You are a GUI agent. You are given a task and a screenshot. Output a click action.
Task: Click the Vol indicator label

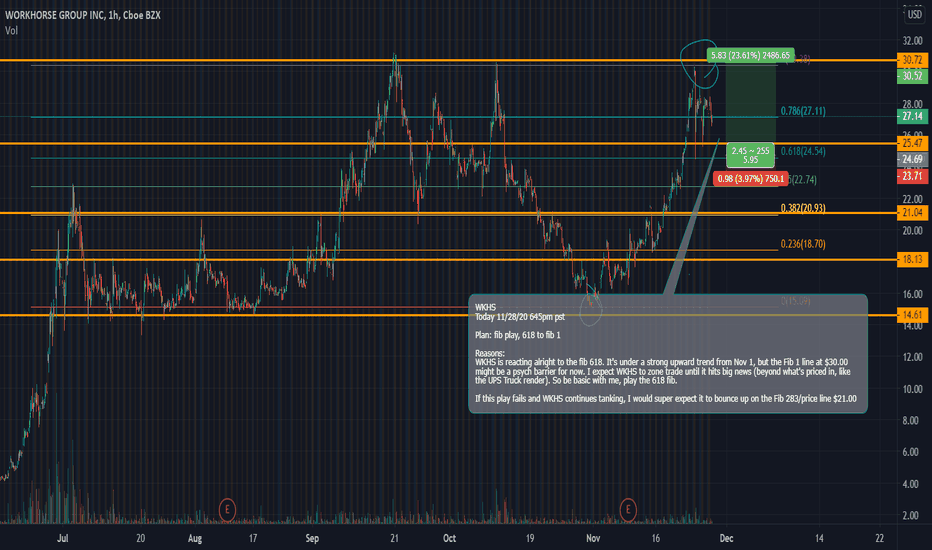pyautogui.click(x=11, y=30)
